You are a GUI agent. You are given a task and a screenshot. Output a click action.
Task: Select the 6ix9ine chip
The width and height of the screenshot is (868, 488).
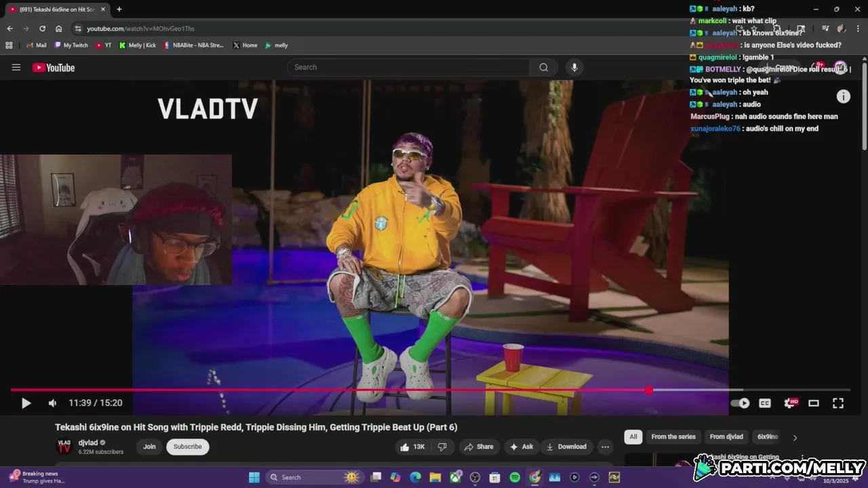tap(768, 437)
